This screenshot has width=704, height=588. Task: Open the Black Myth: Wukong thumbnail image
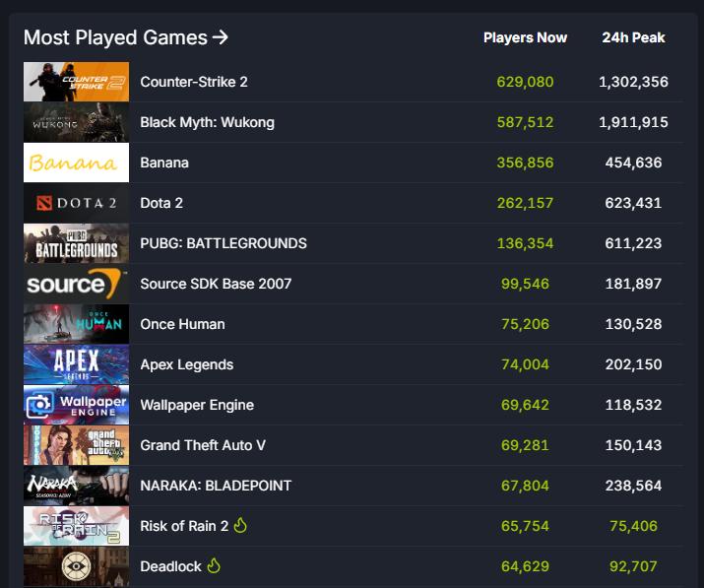click(x=77, y=122)
